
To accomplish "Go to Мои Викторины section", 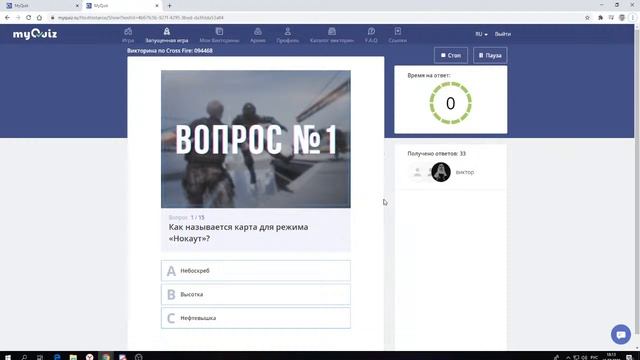I will tap(219, 35).
